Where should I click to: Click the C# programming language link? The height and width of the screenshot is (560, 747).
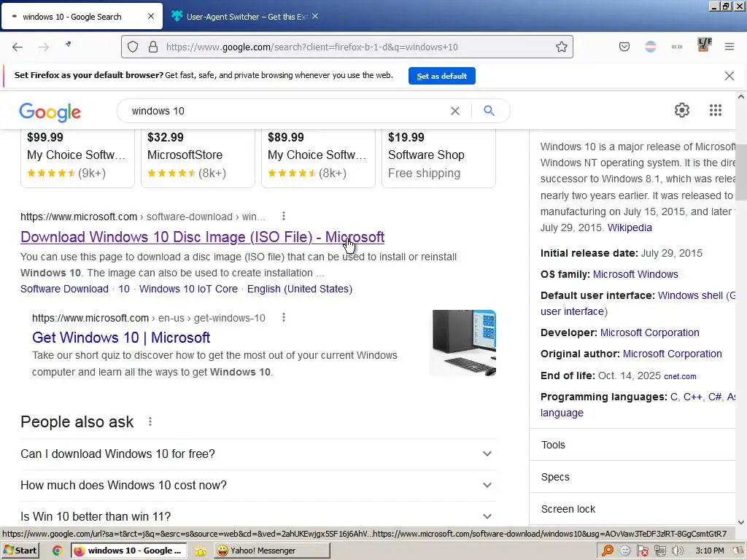tap(715, 397)
